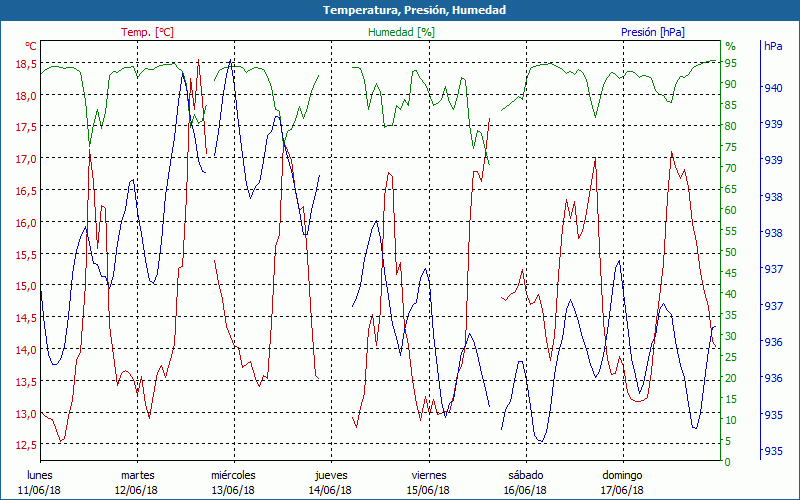Click the '75' humidity axis value

(731, 146)
